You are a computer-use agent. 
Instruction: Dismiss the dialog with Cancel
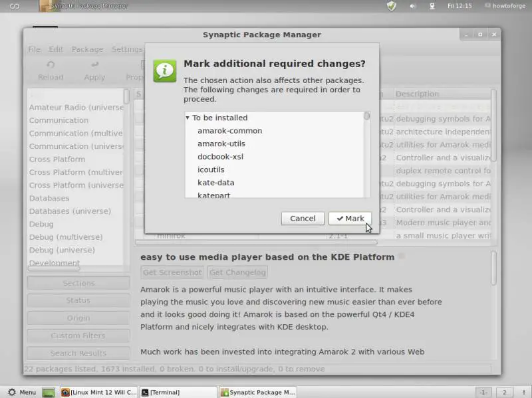[x=303, y=219]
